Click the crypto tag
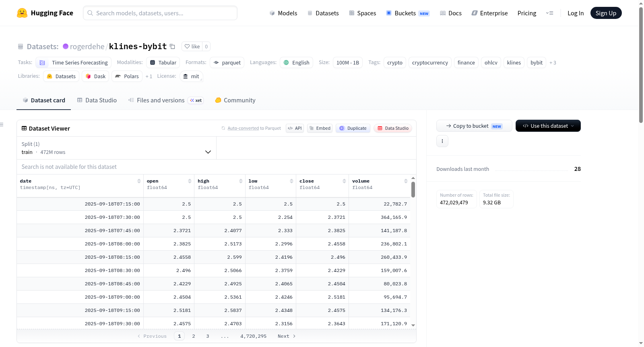Screen dimensions: 644x347 pyautogui.click(x=395, y=62)
